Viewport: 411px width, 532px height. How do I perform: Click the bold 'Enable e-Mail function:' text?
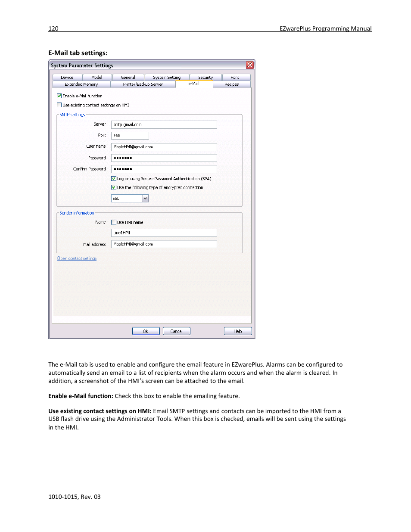point(81,396)
